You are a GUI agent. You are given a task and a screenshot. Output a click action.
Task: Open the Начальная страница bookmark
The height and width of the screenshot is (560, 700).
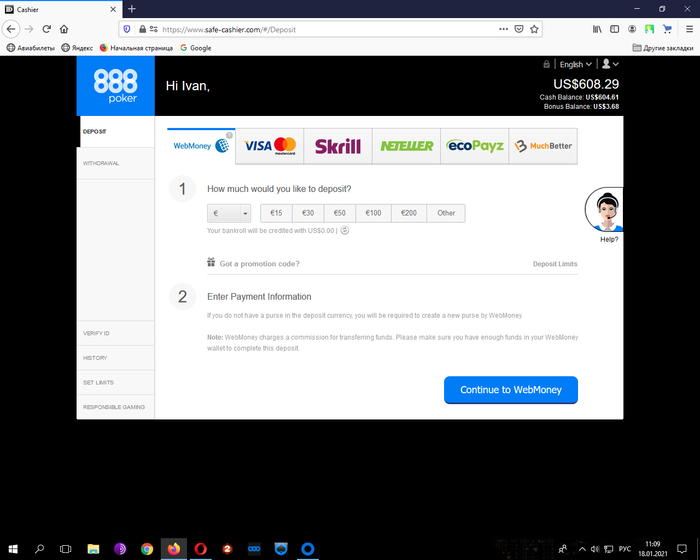tap(136, 48)
